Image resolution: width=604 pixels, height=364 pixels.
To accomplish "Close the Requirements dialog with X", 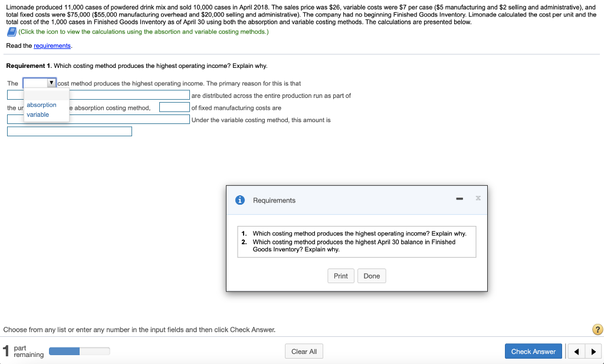I will [478, 198].
